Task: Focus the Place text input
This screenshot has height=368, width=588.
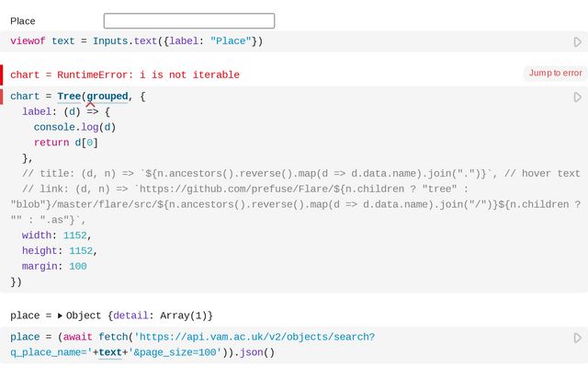Action: pyautogui.click(x=188, y=20)
